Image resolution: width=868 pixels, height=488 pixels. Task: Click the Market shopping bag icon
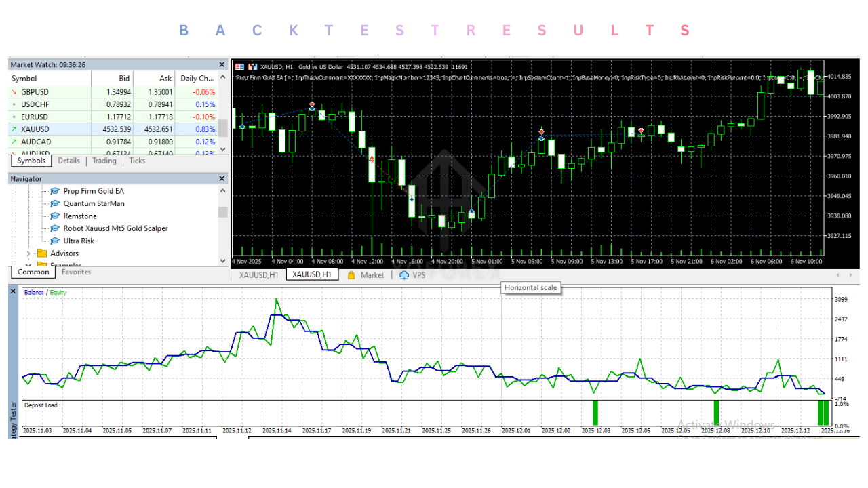tap(351, 274)
